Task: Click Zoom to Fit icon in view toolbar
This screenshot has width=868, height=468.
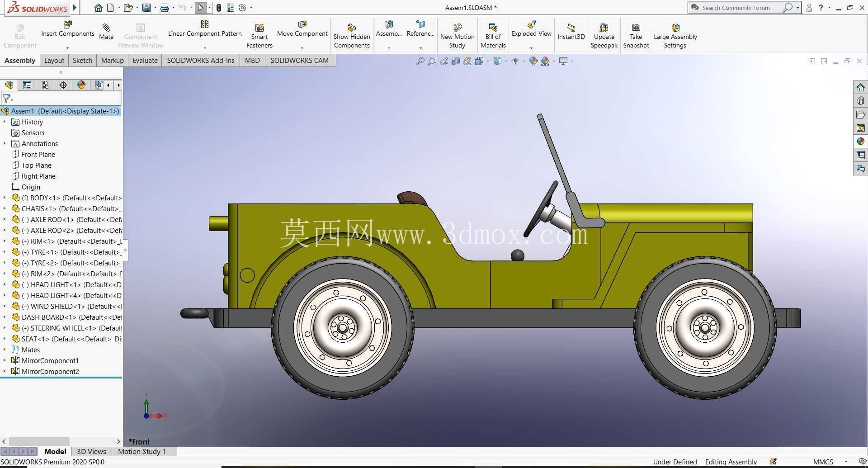Action: coord(420,61)
